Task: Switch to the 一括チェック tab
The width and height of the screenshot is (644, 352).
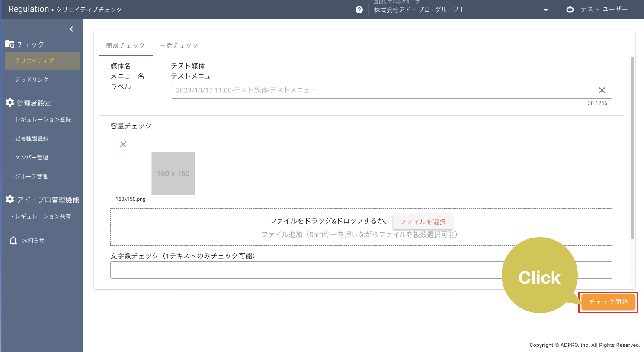Action: (x=179, y=45)
